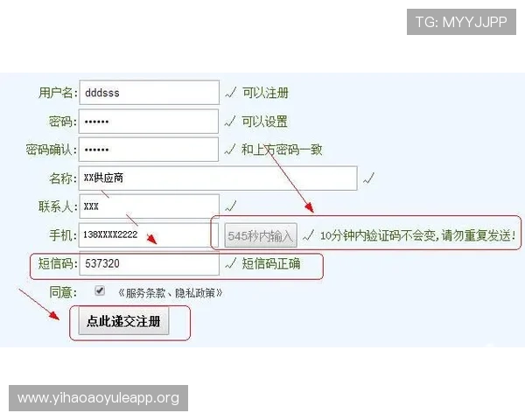Click the 10分钟内验证码不会变 notice text
Viewport: 525px width, 420px height.
tap(418, 235)
